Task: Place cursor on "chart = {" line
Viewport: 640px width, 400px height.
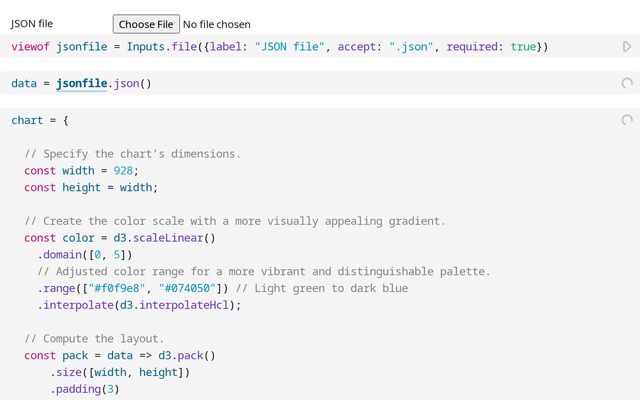Action: coord(40,120)
